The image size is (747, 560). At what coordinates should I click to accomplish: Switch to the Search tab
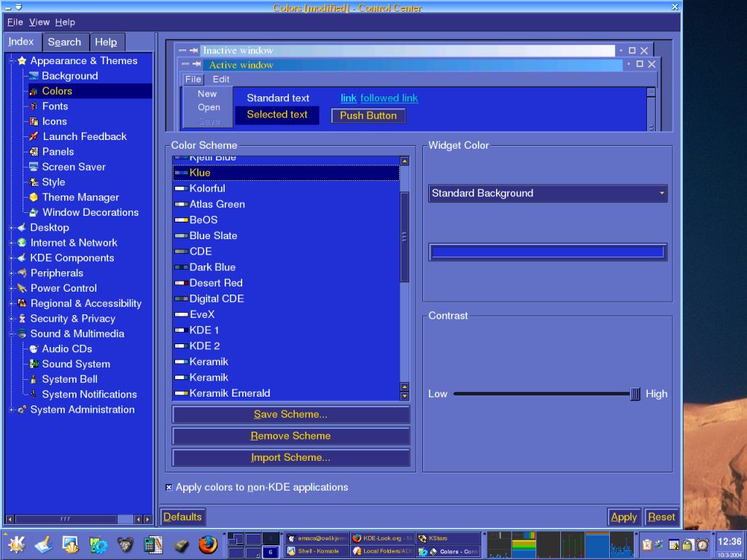pyautogui.click(x=64, y=42)
